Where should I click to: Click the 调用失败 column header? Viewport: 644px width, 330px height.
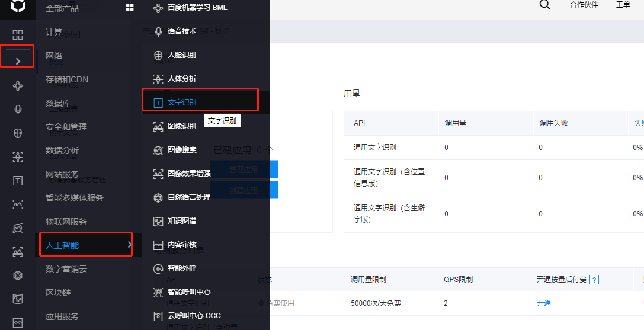tap(553, 123)
